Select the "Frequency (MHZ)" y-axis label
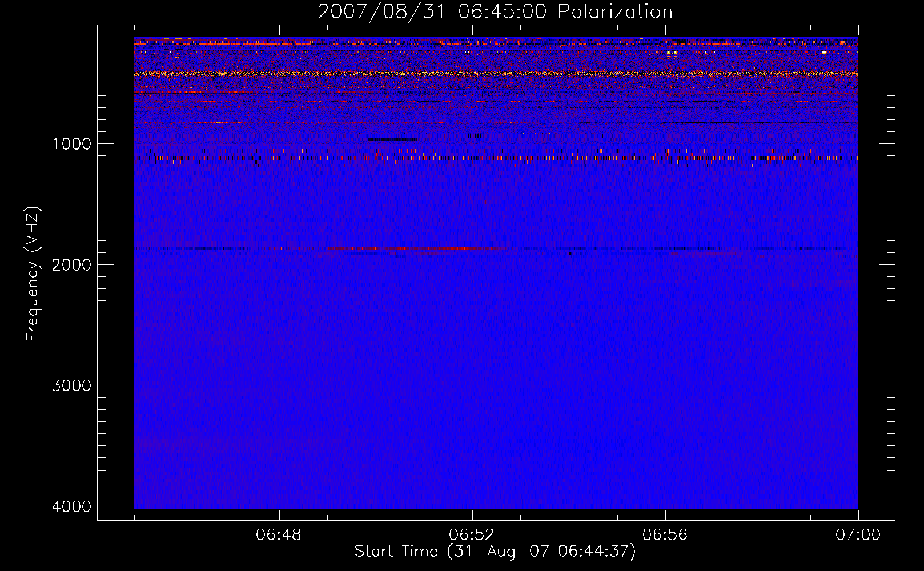The image size is (924, 571). tap(33, 274)
